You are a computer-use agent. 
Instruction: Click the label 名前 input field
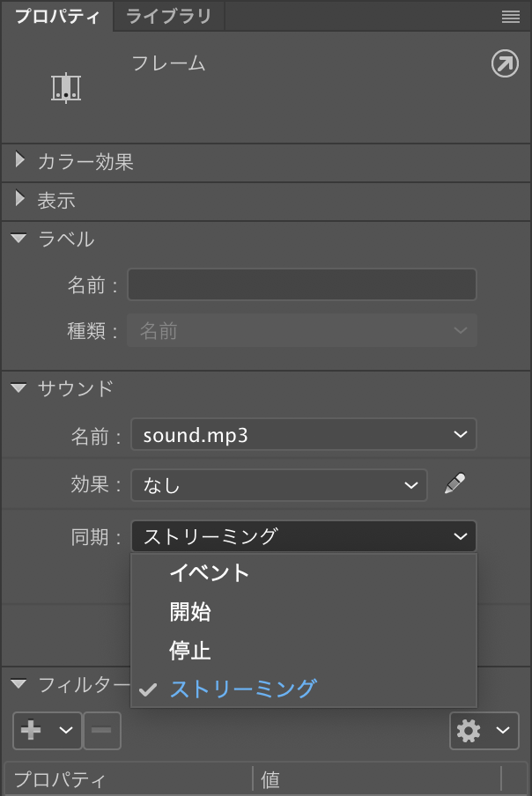[x=302, y=284]
